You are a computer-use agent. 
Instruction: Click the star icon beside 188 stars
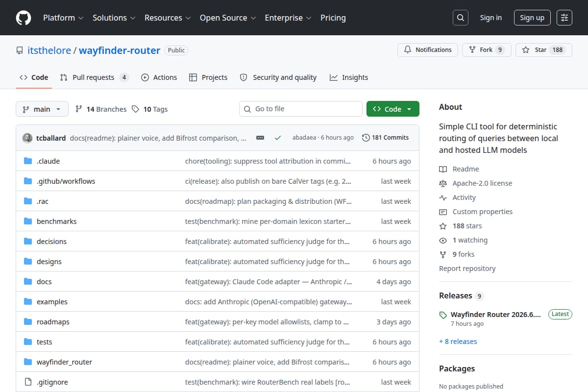(x=443, y=226)
